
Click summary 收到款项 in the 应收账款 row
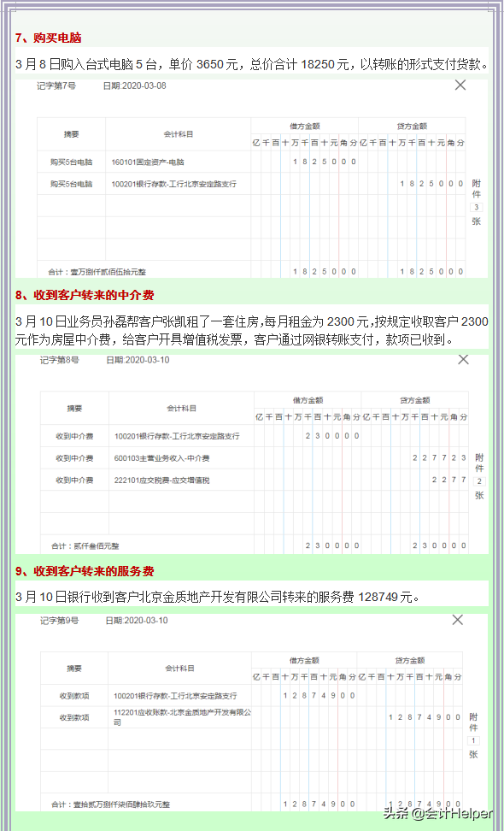(x=74, y=717)
